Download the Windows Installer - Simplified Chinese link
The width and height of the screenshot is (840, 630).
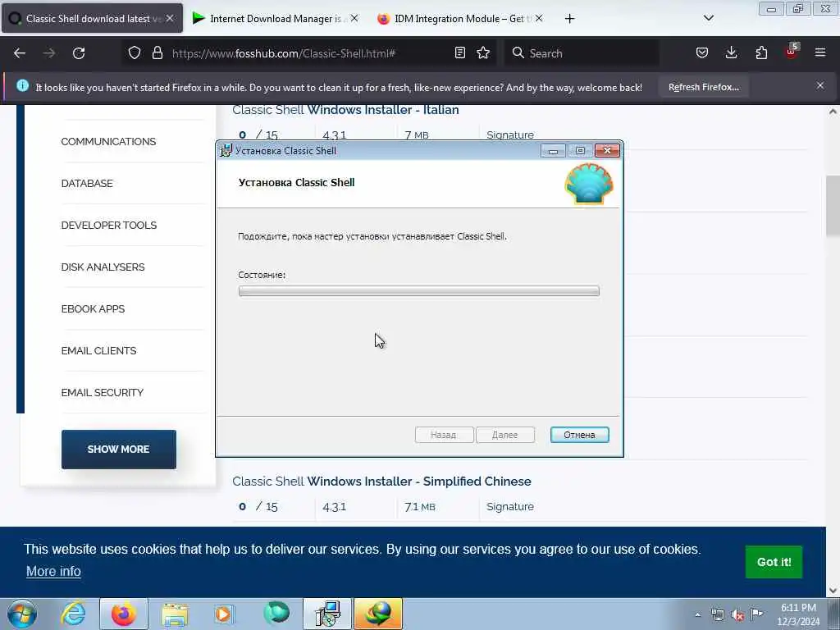point(381,481)
